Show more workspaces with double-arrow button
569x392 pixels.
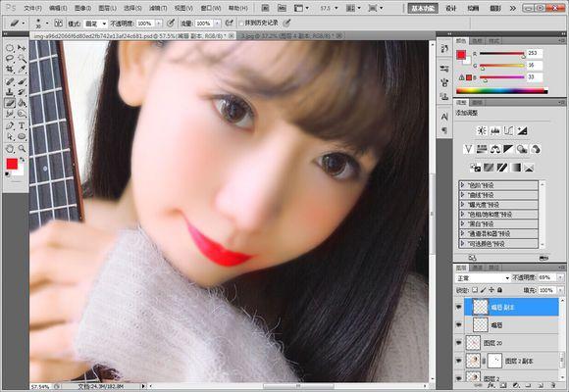click(x=513, y=8)
